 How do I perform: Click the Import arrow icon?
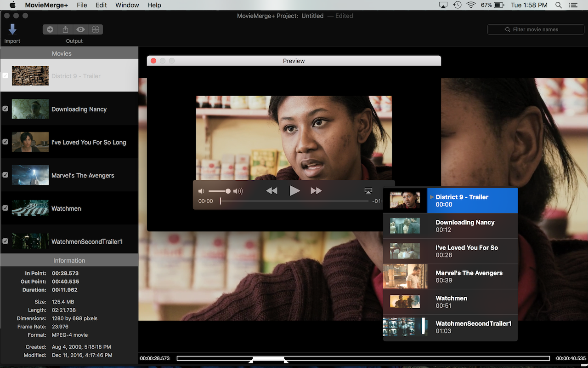click(x=12, y=29)
